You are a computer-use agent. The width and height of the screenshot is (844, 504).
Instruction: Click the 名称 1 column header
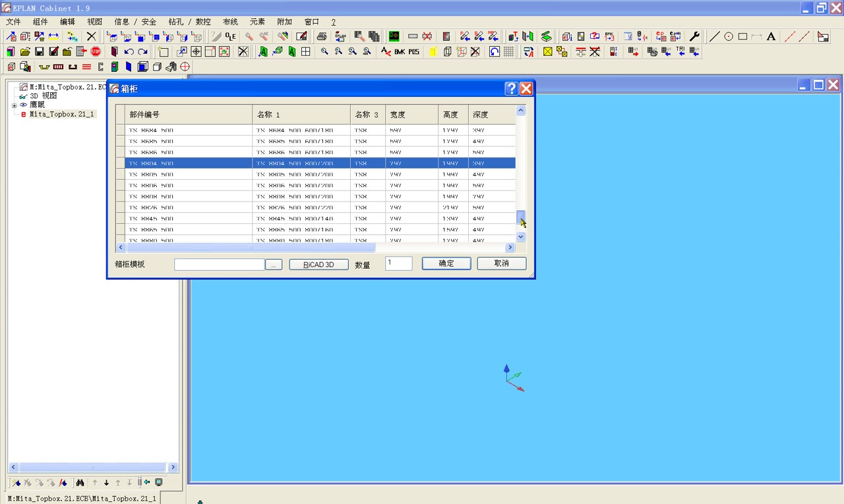click(x=301, y=115)
